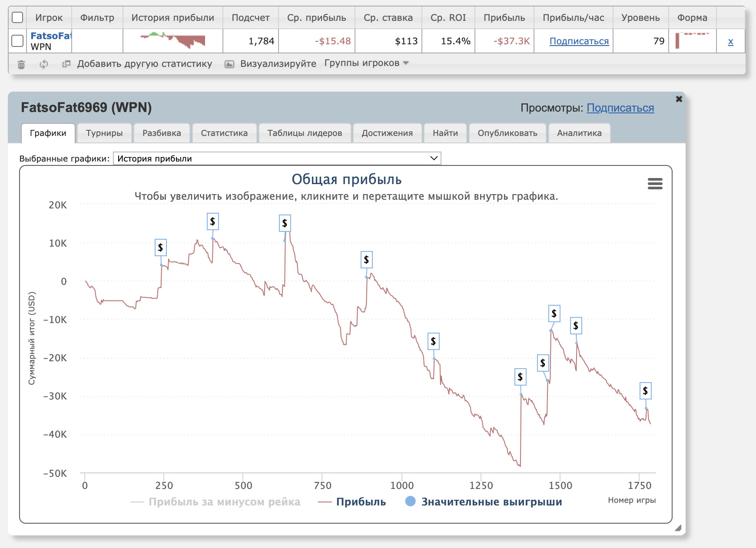
Task: Click the trash delete icon
Action: click(x=21, y=64)
